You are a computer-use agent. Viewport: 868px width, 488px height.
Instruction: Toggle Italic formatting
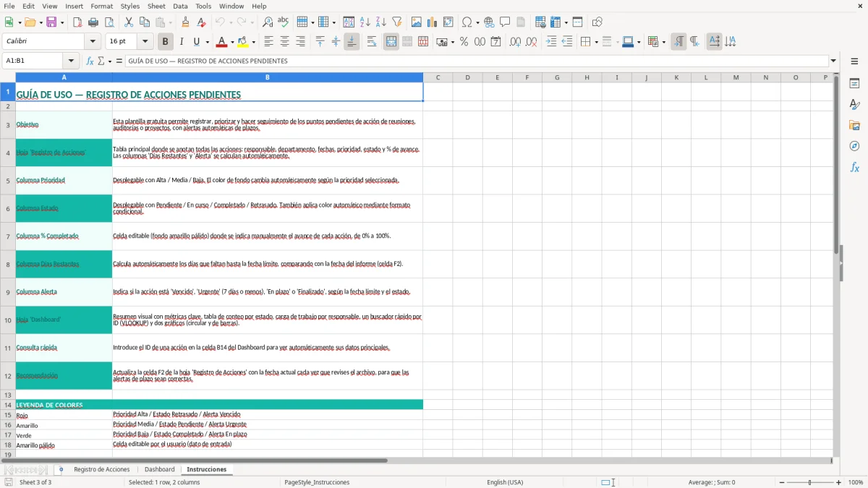(x=181, y=42)
